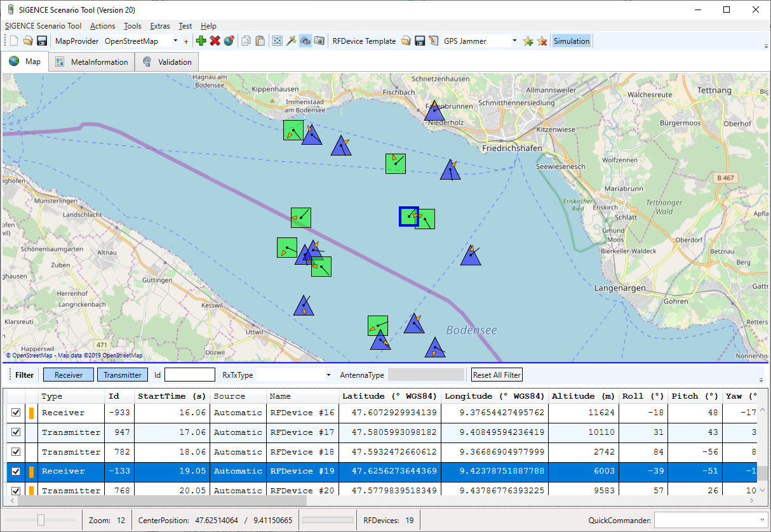This screenshot has width=771, height=532.
Task: Click the magic wand toolbar icon
Action: tap(291, 41)
